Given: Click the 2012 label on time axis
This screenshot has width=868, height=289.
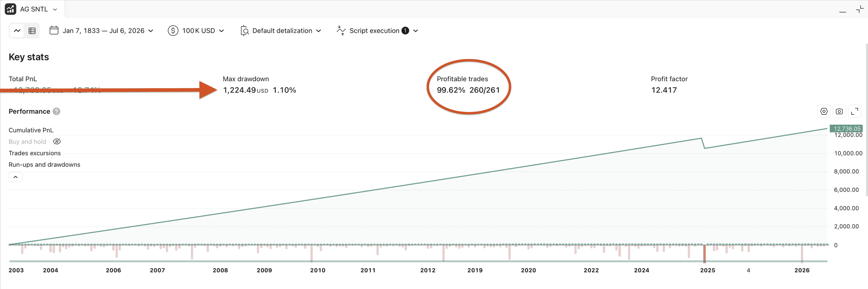Looking at the screenshot, I should click(428, 270).
